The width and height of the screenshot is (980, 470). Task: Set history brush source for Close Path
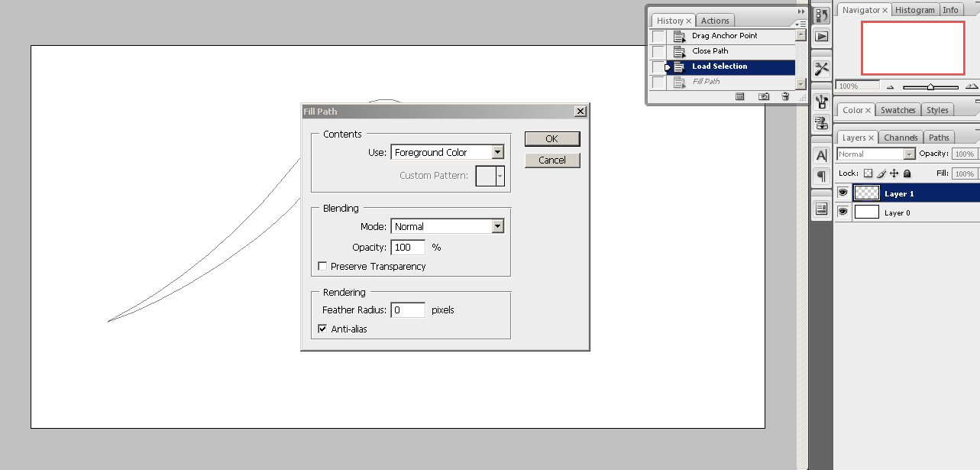pos(658,51)
